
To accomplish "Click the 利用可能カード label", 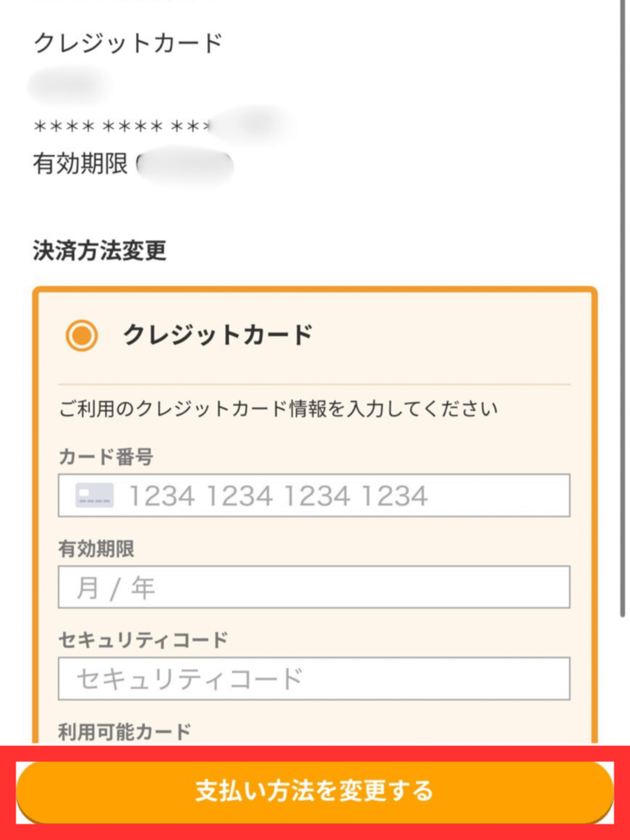I will (x=125, y=731).
